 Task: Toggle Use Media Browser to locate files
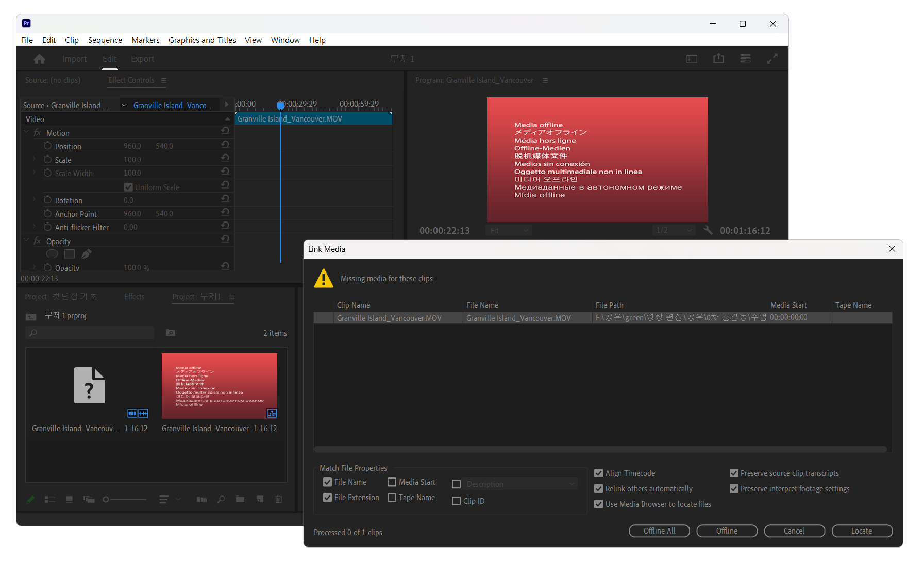click(598, 504)
